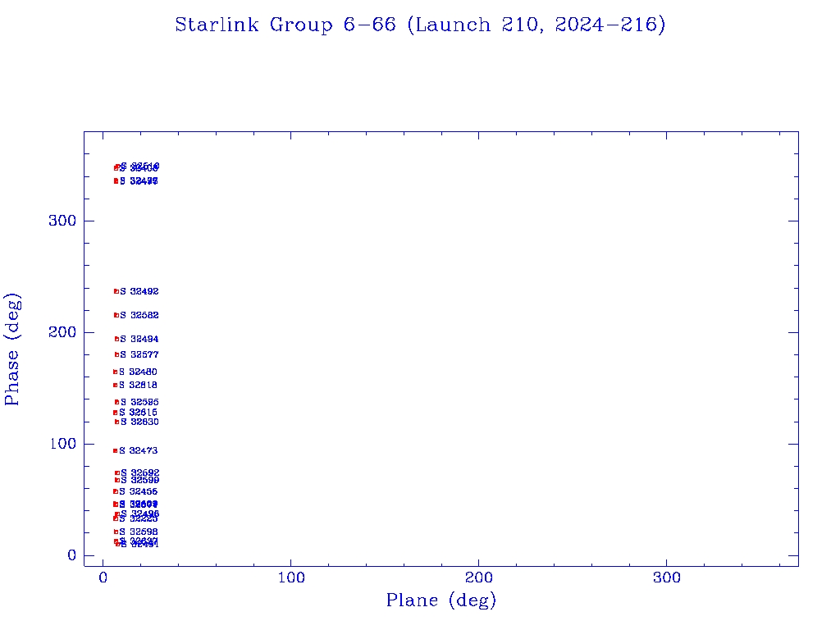Click the red marker beside S 32692
The height and width of the screenshot is (630, 840).
coord(117,473)
